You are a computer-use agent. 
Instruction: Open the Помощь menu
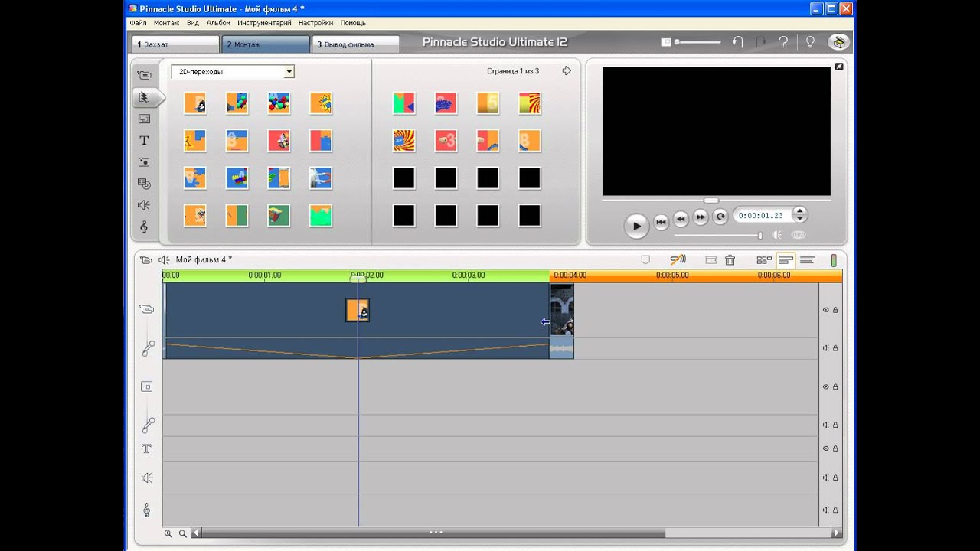[x=353, y=23]
